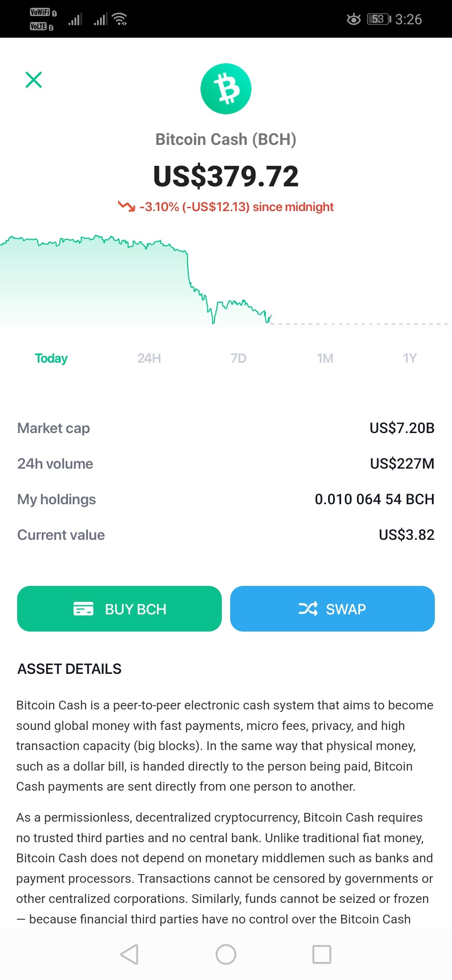Switch chart to 24H range
Viewport: 452px width, 980px height.
[x=149, y=358]
